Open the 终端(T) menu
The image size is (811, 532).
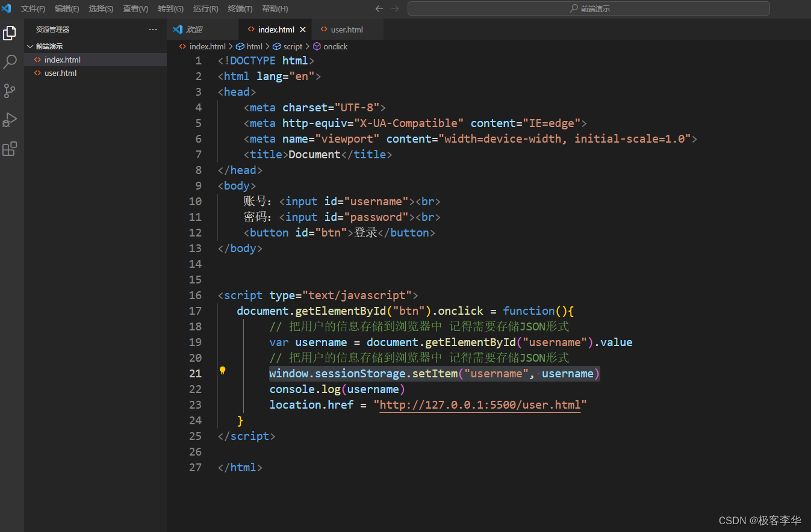pyautogui.click(x=240, y=8)
